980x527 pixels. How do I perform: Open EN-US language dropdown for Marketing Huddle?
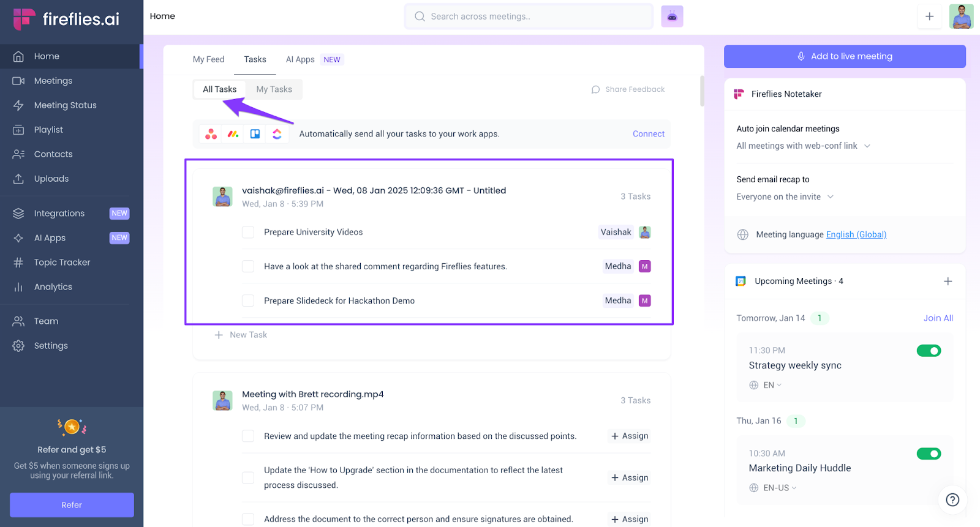[773, 488]
